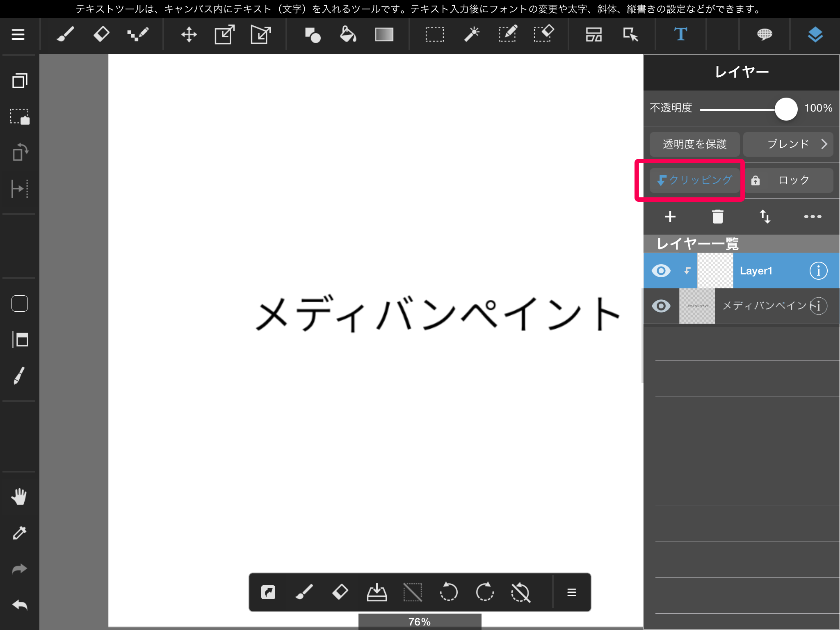
Task: Click the 76% zoom indicator
Action: (420, 622)
